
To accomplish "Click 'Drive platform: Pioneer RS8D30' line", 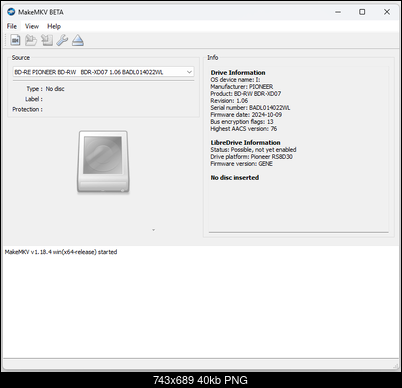I will coord(251,157).
